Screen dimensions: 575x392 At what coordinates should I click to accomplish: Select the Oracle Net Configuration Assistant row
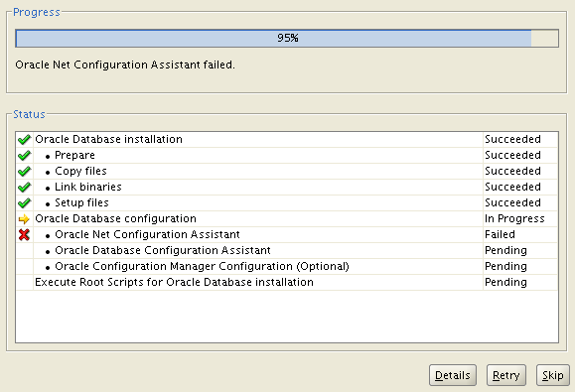[x=287, y=234]
